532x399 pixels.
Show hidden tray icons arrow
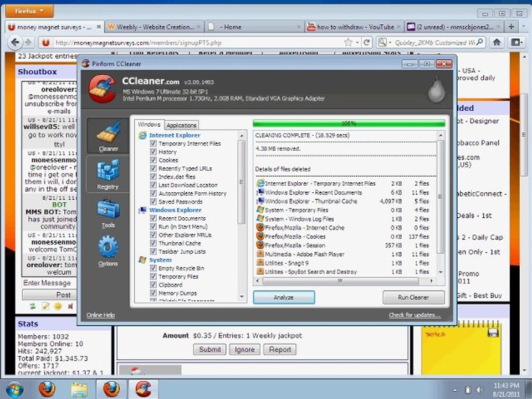(454, 390)
